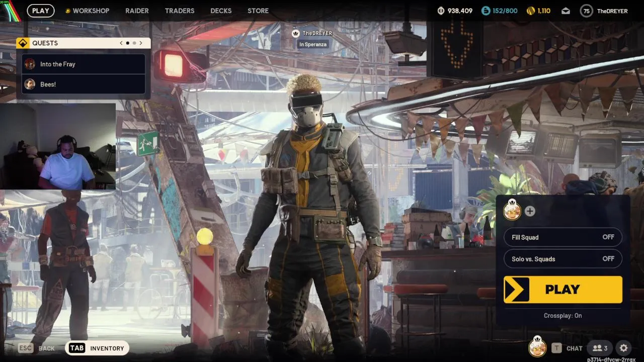Select the first quests page dot
644x362 pixels.
click(x=127, y=43)
